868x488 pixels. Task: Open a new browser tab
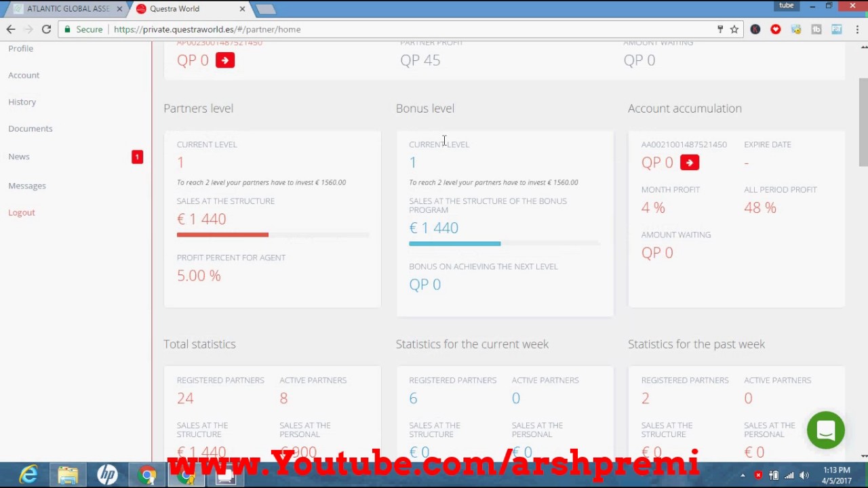click(266, 9)
